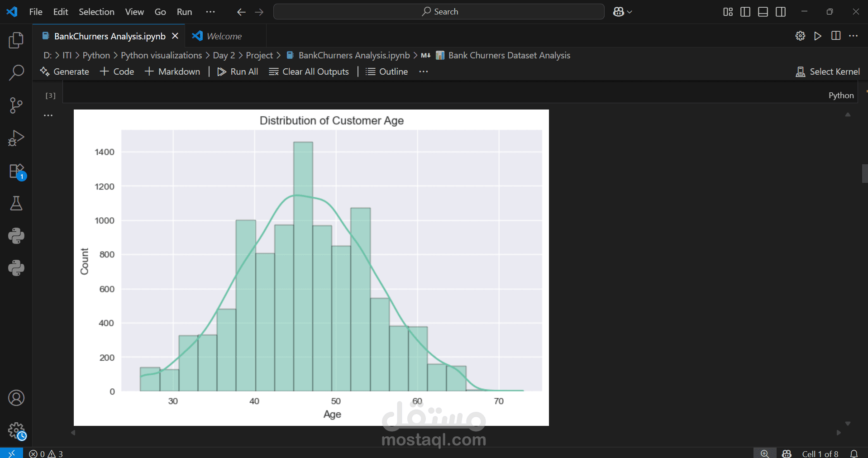
Task: Toggle secondary side bar visibility
Action: click(781, 12)
